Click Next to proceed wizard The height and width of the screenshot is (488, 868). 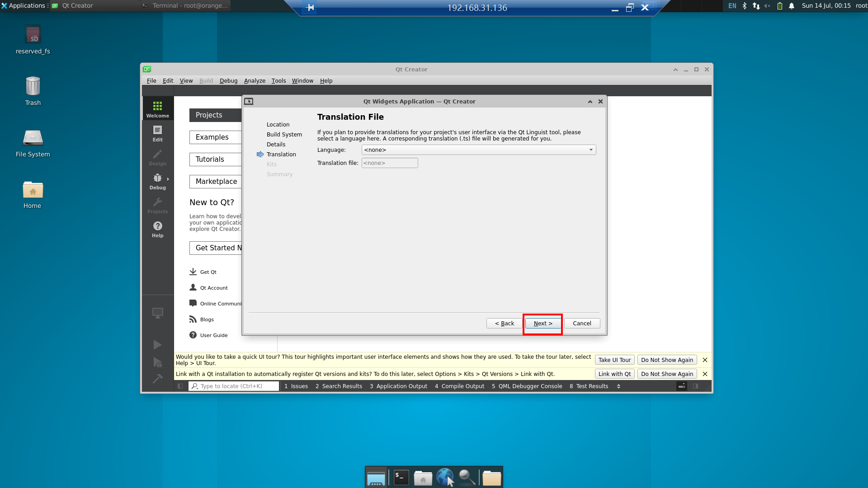pyautogui.click(x=542, y=322)
